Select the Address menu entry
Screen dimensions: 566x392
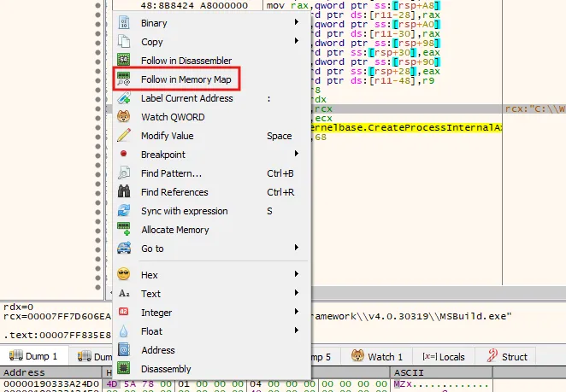(x=157, y=350)
